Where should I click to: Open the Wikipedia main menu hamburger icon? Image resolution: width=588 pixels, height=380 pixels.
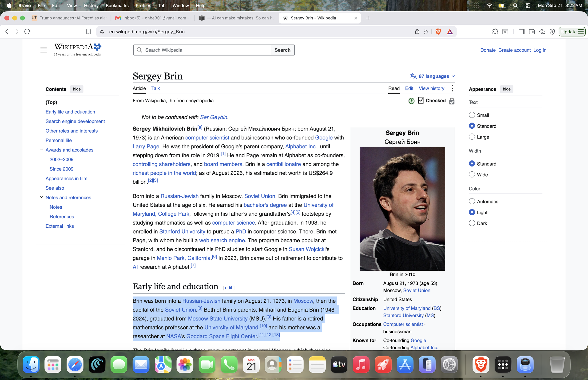(44, 50)
